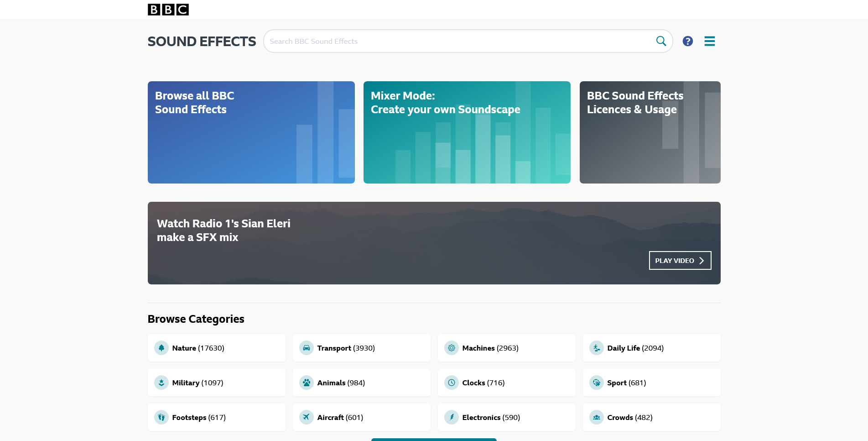The height and width of the screenshot is (441, 868).
Task: Open the Transport (3930) category
Action: pyautogui.click(x=362, y=348)
